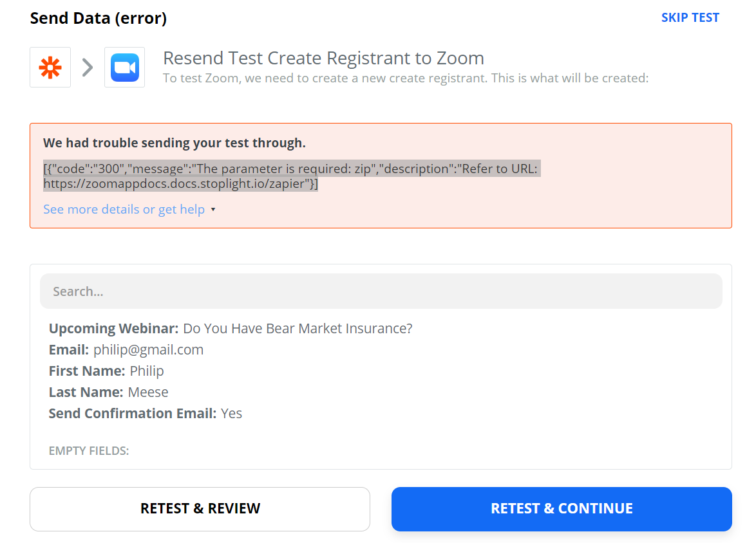Select the Upcoming Webinar field row
This screenshot has height=543, width=756.
click(x=231, y=329)
